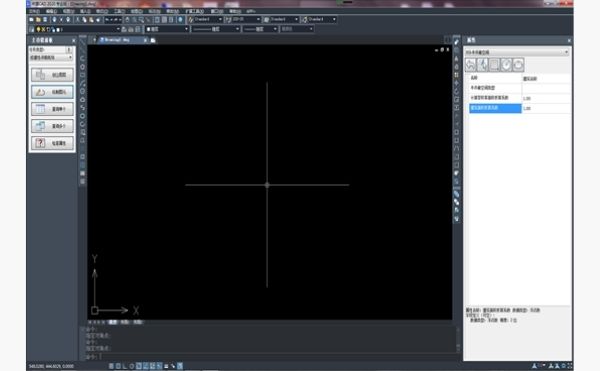600x371 pixels.
Task: Toggle the layer lightbulb on/off icon
Action: [x=38, y=29]
